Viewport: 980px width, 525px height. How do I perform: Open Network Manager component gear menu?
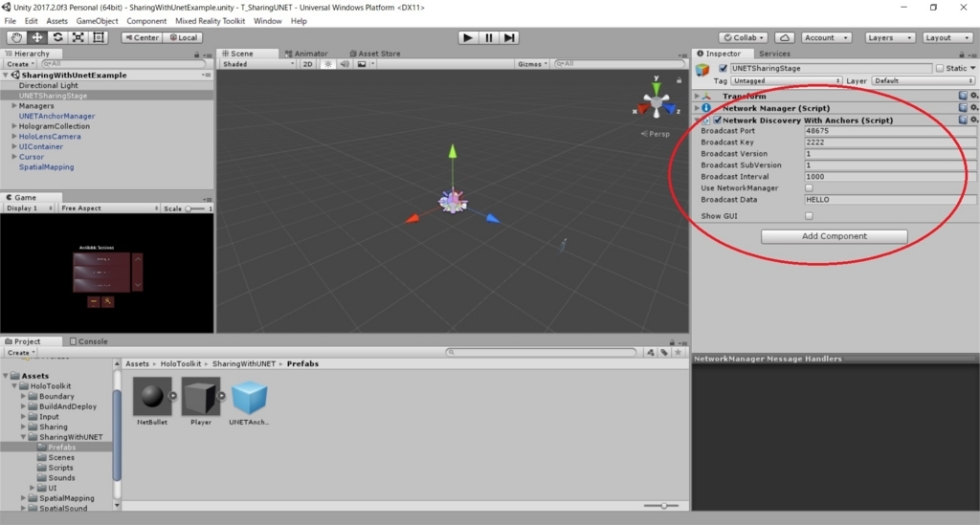[x=973, y=107]
